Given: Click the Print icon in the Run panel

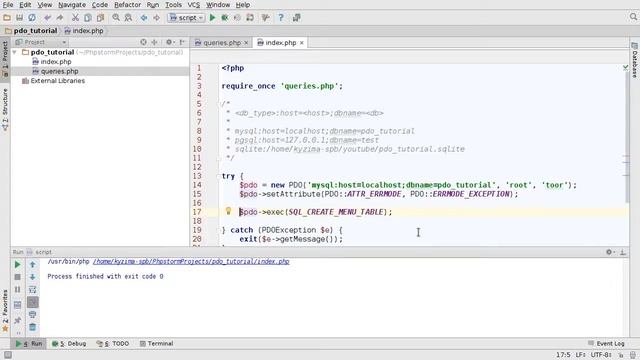Looking at the screenshot, I should [32, 314].
